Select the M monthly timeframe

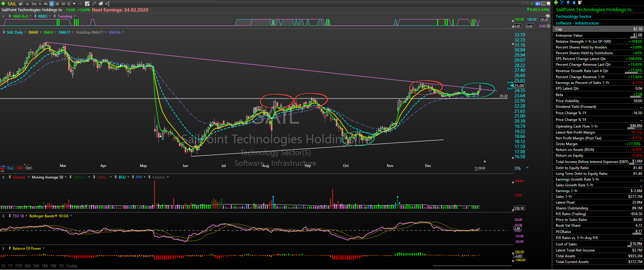point(63,4)
